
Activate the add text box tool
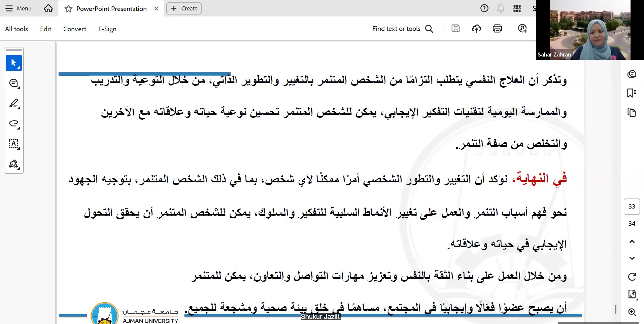click(x=13, y=144)
